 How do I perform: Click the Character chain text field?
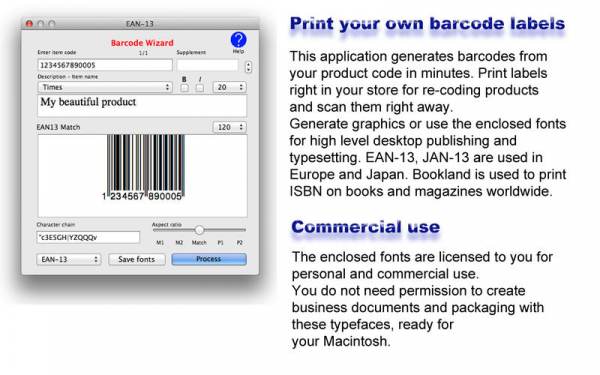pyautogui.click(x=88, y=237)
